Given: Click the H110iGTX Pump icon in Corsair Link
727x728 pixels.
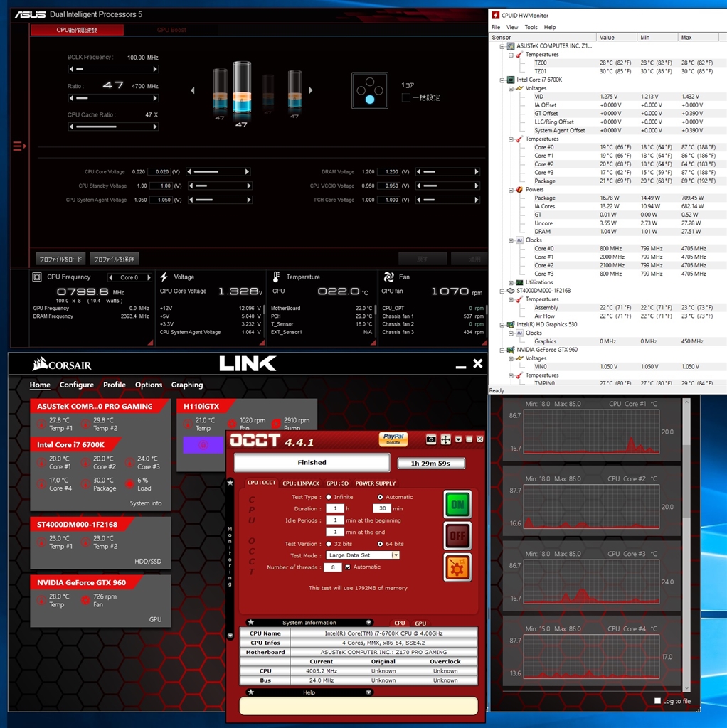Looking at the screenshot, I should click(277, 424).
